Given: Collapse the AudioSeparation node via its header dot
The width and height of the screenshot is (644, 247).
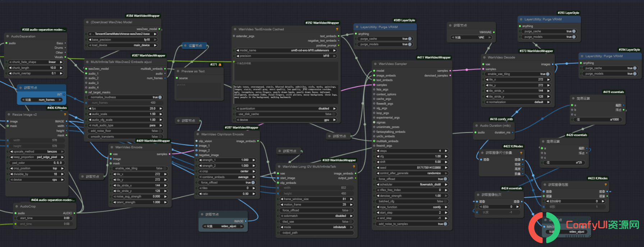Looking at the screenshot, I should click(8, 36).
